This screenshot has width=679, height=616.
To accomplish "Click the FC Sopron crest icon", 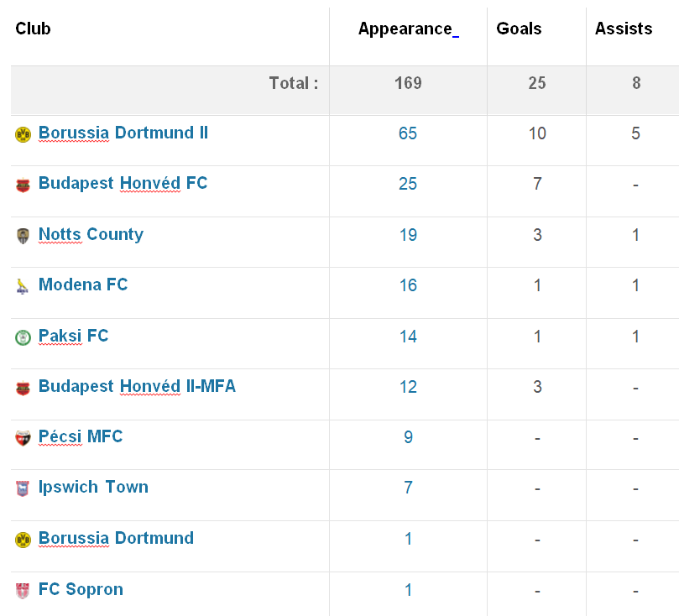I will point(23,591).
